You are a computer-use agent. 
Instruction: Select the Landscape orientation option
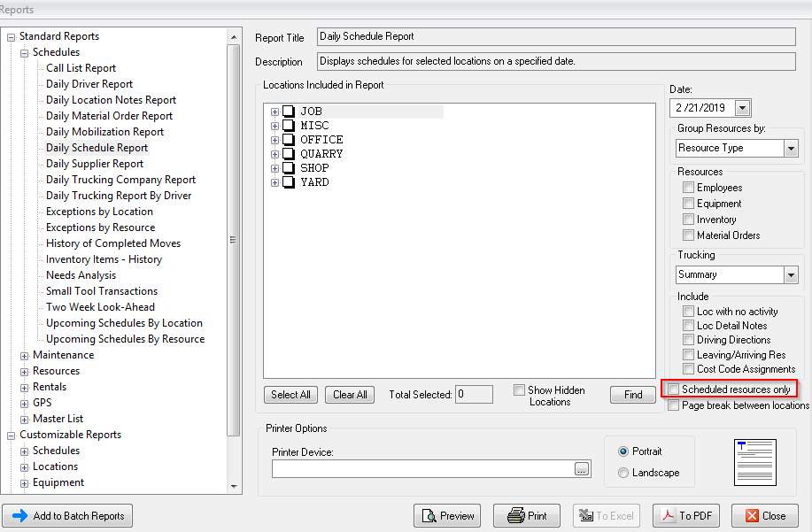click(x=624, y=473)
